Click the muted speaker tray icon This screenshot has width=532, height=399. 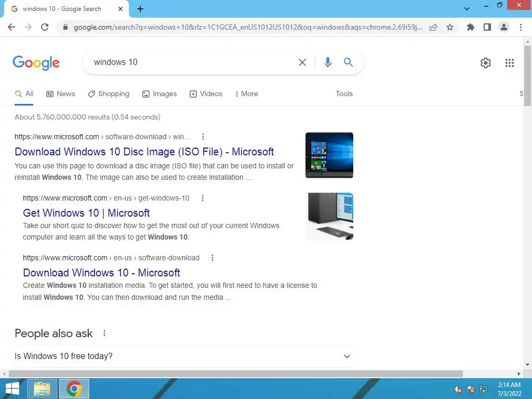(458, 389)
